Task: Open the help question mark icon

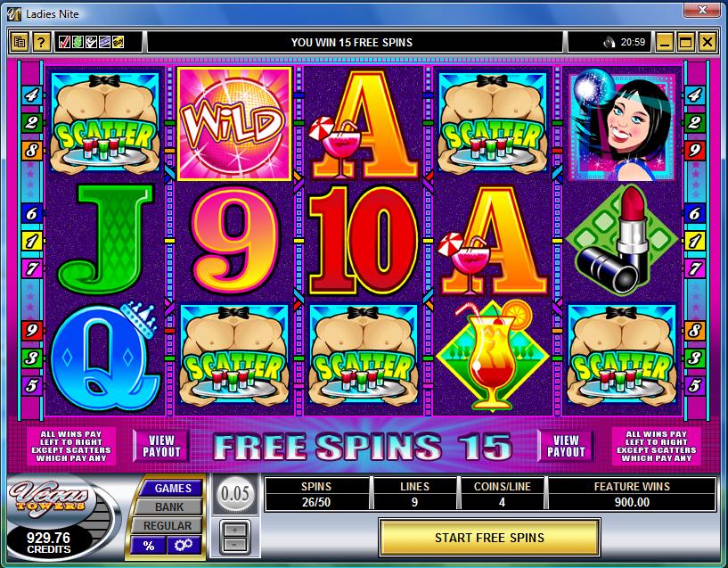Action: 41,43
